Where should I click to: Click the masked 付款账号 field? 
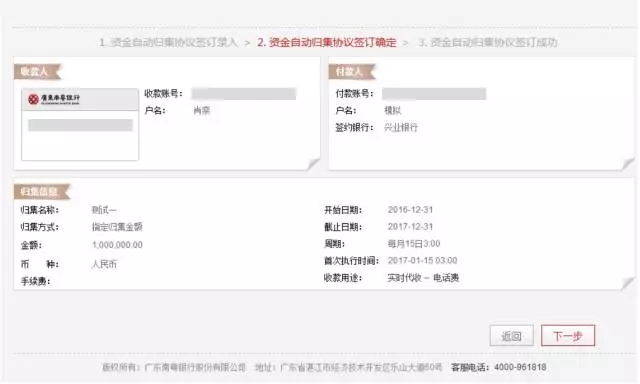coord(434,93)
